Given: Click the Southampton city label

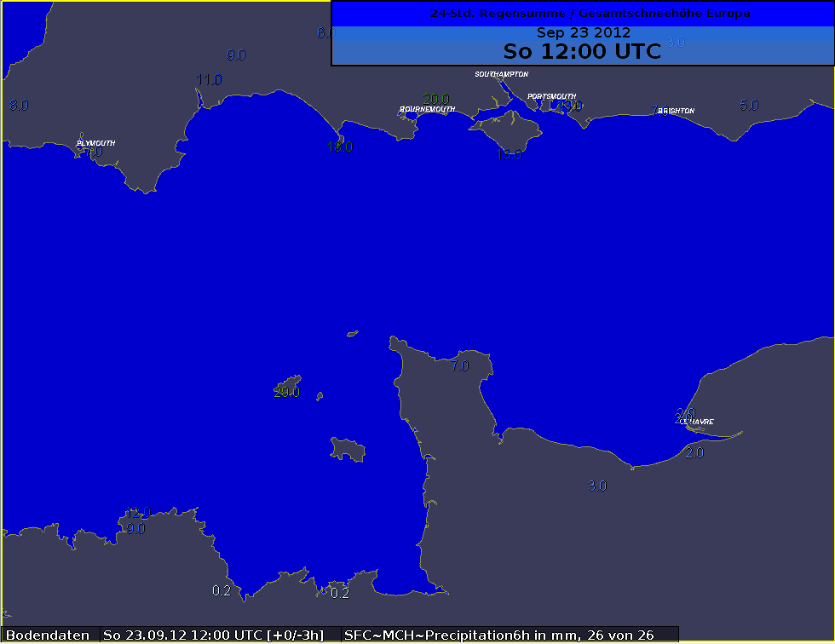Looking at the screenshot, I should 501,74.
